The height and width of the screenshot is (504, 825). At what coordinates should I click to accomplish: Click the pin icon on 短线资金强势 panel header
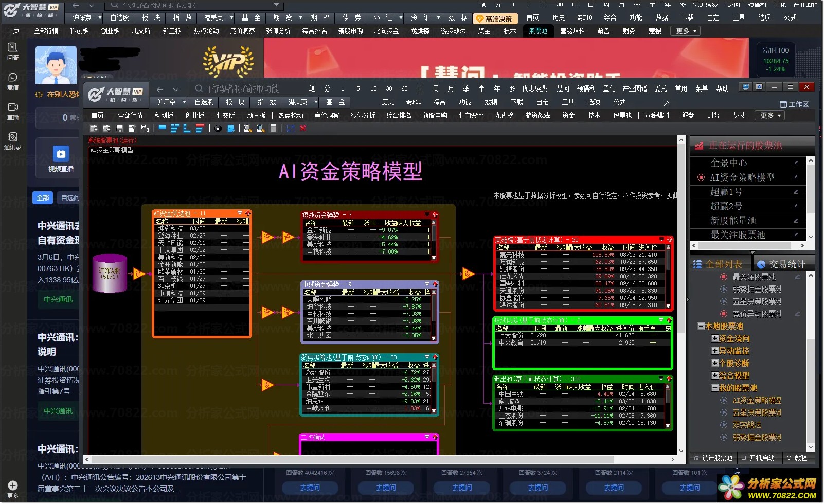point(435,214)
